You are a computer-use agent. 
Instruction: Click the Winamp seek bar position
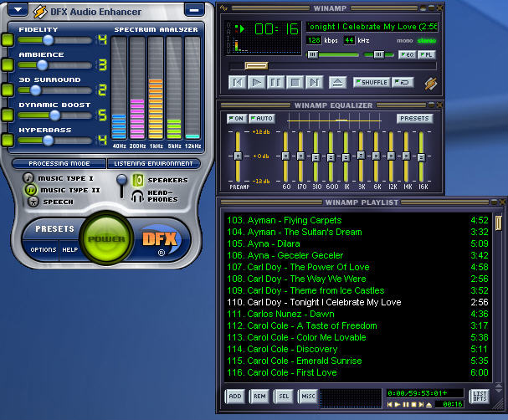[x=256, y=66]
